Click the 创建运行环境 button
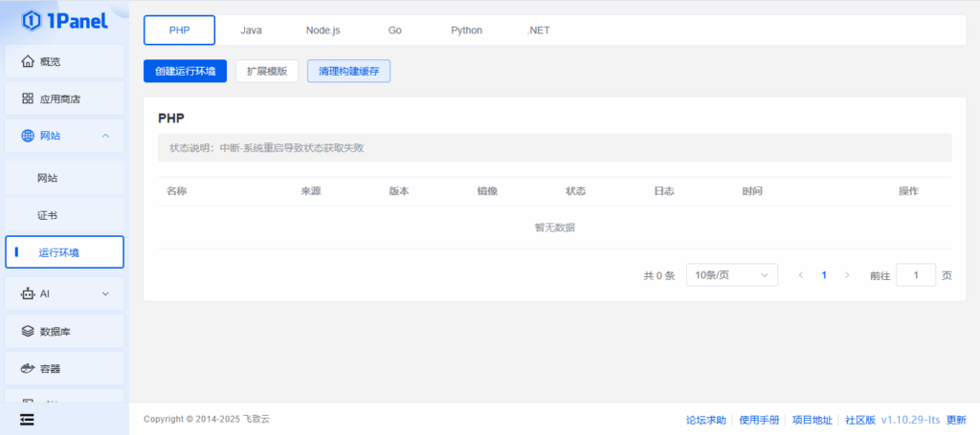The height and width of the screenshot is (435, 980). click(x=185, y=72)
